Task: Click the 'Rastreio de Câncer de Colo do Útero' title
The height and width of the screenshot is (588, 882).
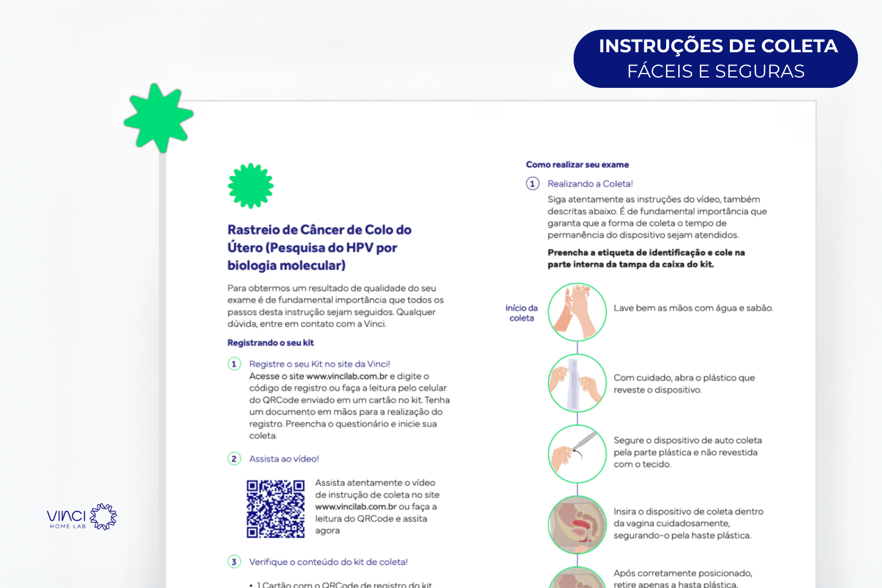Action: (x=319, y=247)
